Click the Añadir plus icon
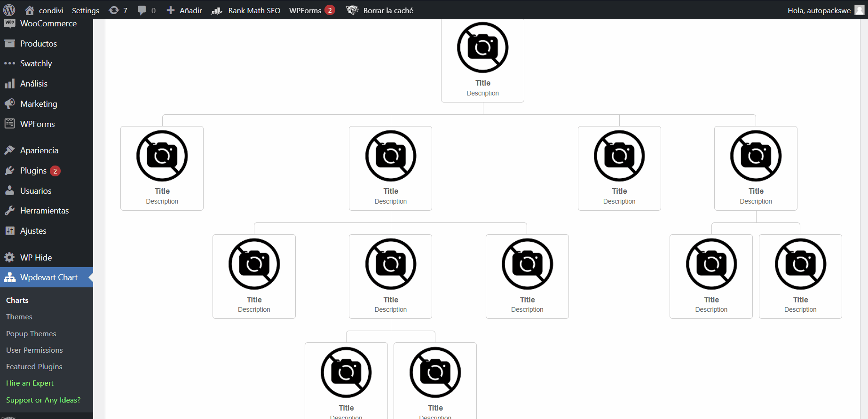Image resolution: width=868 pixels, height=419 pixels. [171, 10]
